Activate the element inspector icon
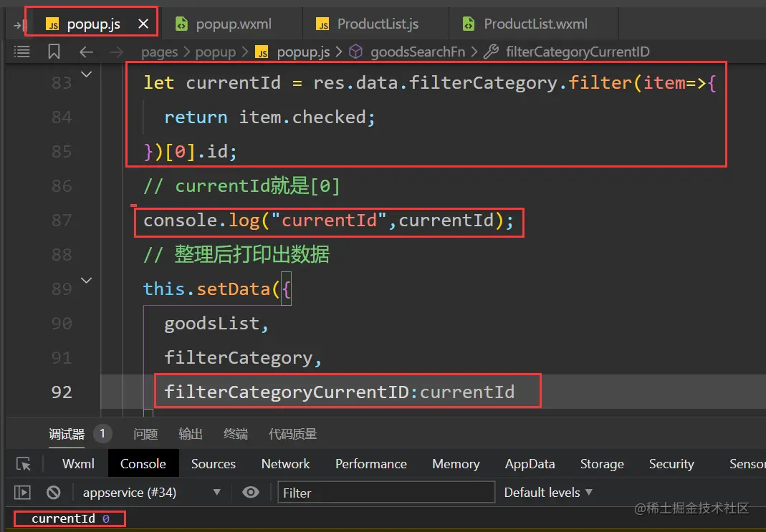 pyautogui.click(x=24, y=464)
